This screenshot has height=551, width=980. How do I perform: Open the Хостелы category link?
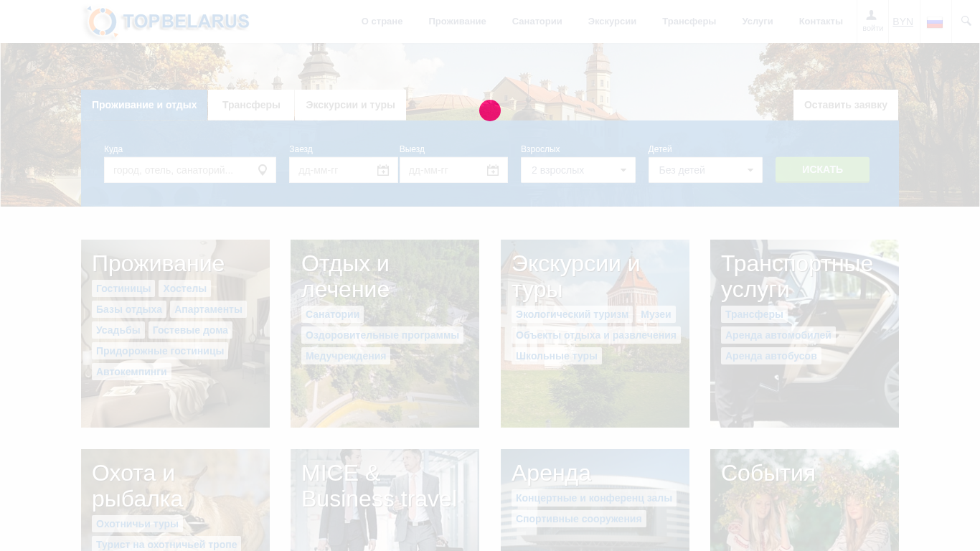point(184,288)
